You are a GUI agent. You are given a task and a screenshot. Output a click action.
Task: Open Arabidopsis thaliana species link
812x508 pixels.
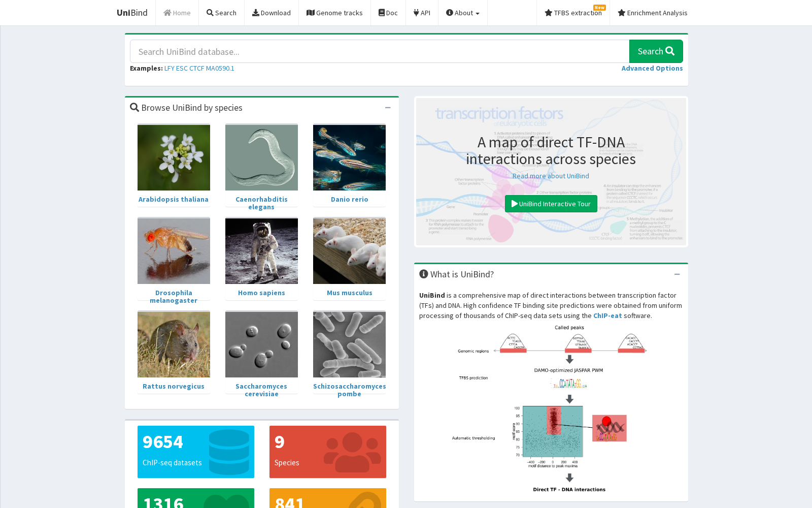(x=174, y=199)
